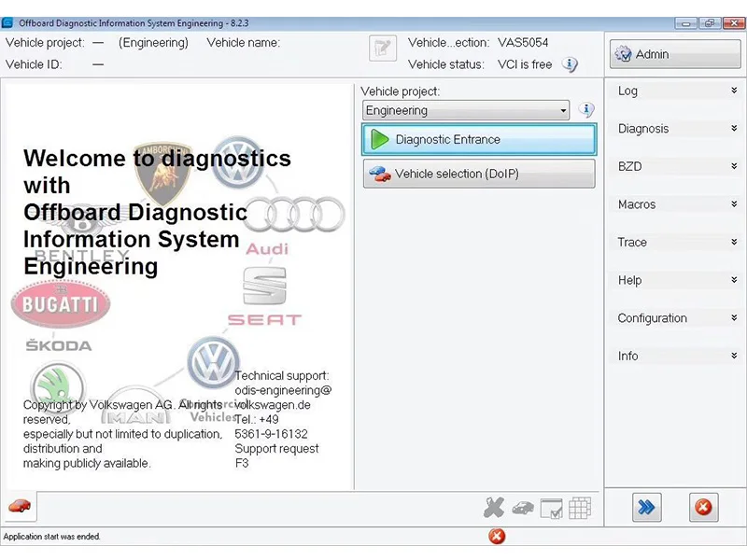Click the red error icon in status bar
The image size is (747, 560).
(x=497, y=537)
